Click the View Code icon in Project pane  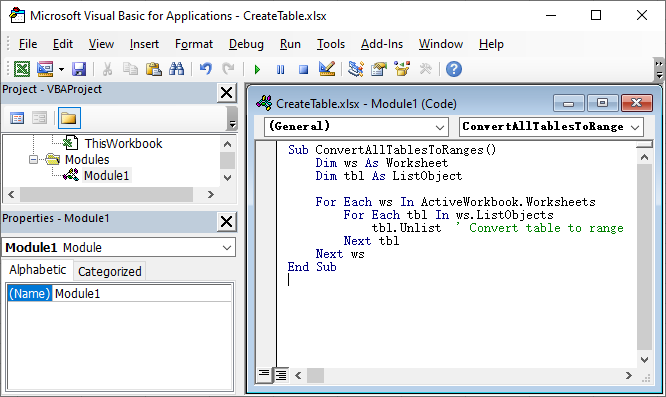[x=17, y=118]
